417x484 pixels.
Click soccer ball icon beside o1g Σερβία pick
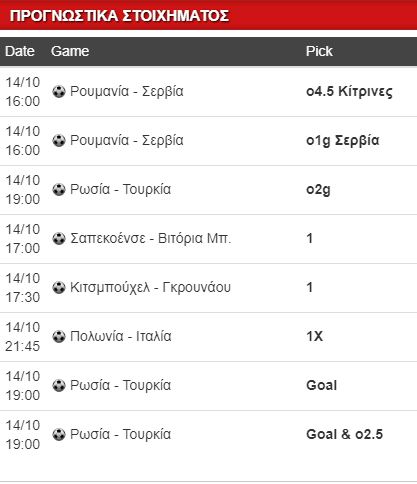point(59,140)
